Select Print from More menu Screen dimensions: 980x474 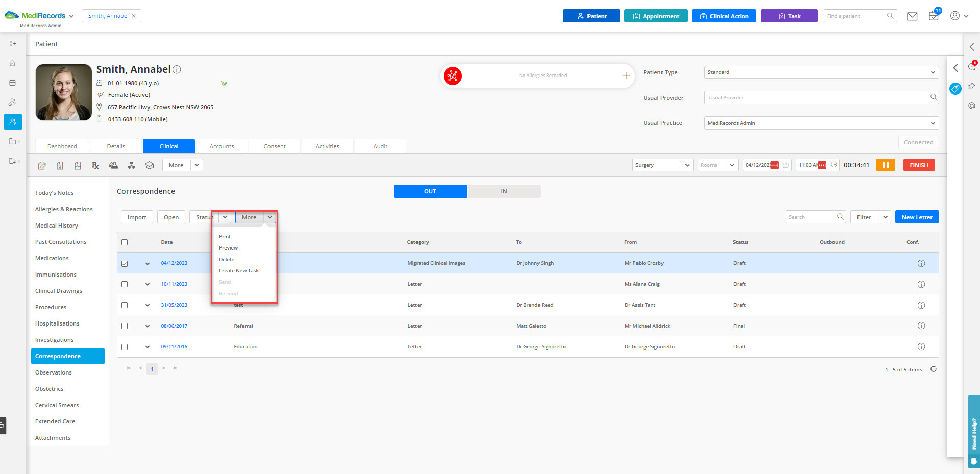[225, 236]
